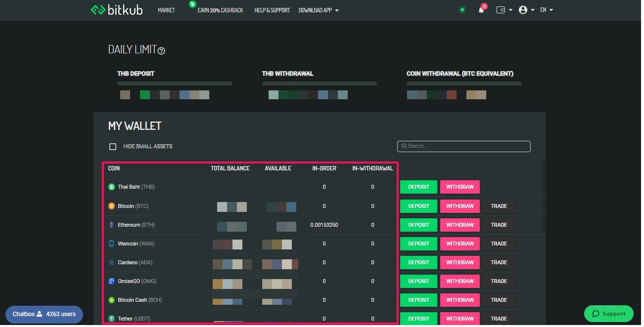This screenshot has height=327, width=644.
Task: Open the Market menu item
Action: point(166,10)
